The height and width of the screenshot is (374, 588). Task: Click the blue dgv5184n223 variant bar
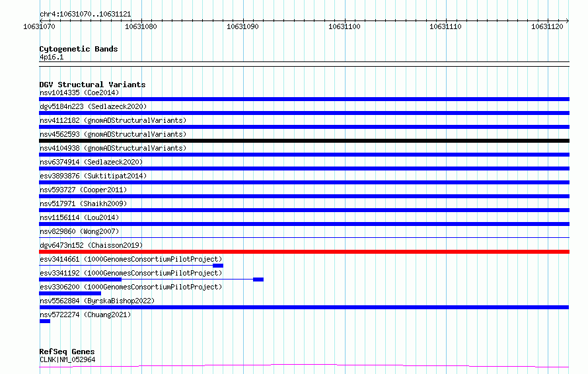[x=304, y=113]
